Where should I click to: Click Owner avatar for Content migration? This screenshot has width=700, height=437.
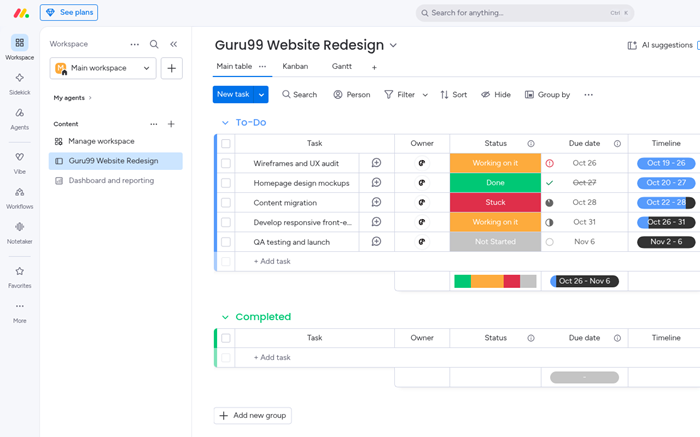tap(421, 202)
